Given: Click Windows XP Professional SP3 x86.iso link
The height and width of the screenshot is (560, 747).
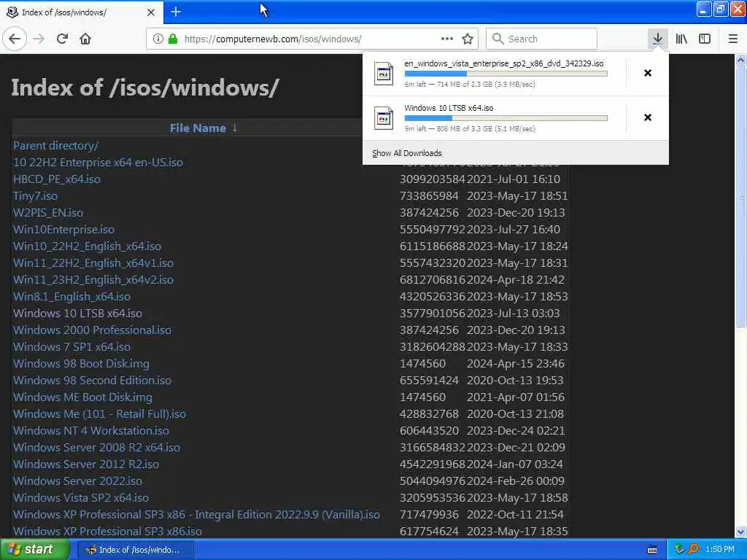Looking at the screenshot, I should [x=108, y=531].
